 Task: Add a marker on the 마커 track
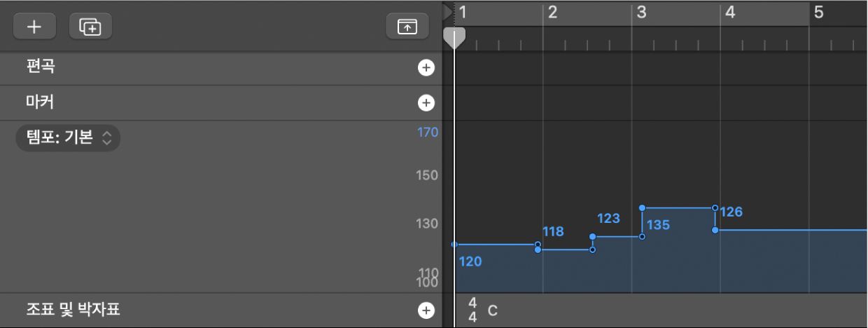(426, 102)
